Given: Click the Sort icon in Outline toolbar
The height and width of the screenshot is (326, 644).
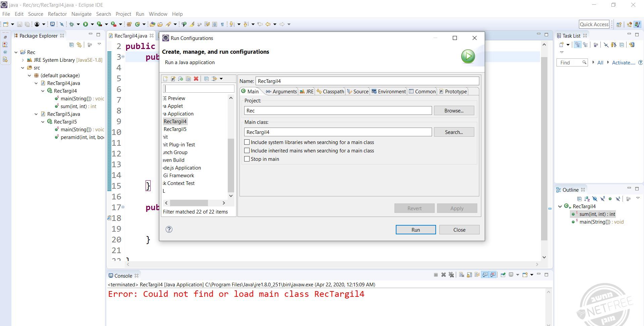Looking at the screenshot, I should [x=587, y=199].
